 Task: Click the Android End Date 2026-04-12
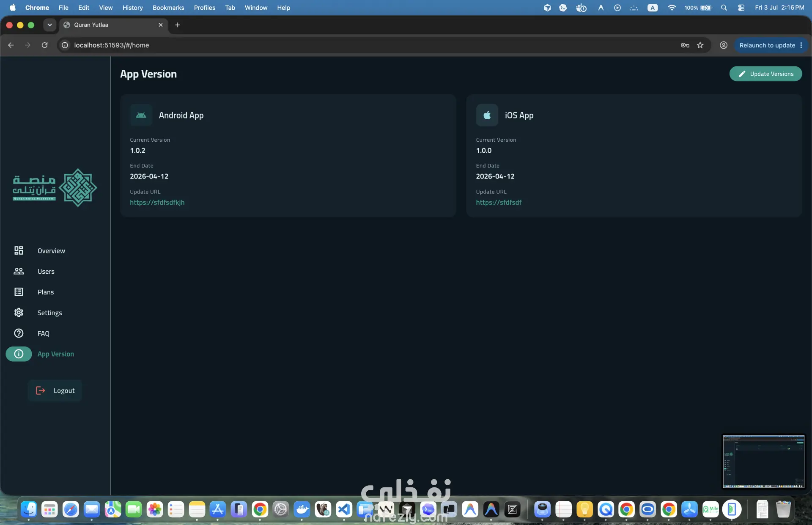pyautogui.click(x=149, y=176)
